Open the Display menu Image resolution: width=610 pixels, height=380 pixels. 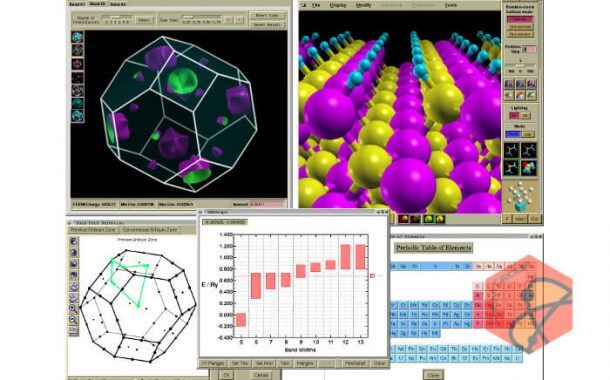tap(338, 5)
